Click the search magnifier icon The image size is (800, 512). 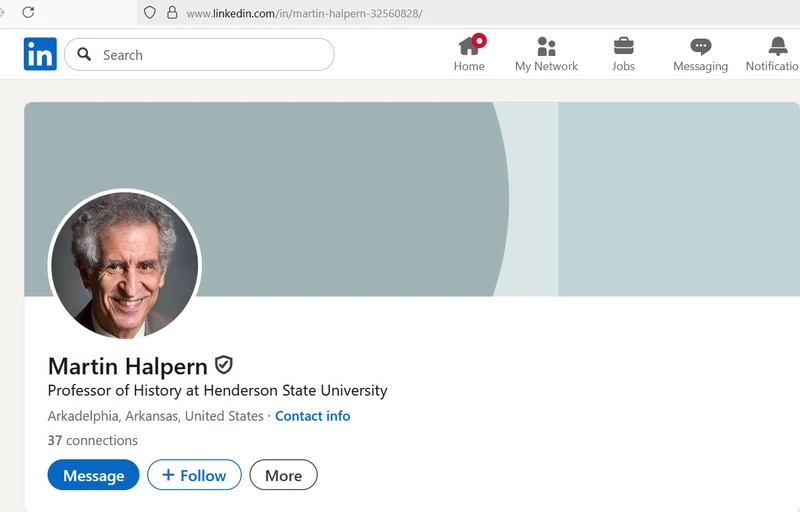(x=84, y=55)
